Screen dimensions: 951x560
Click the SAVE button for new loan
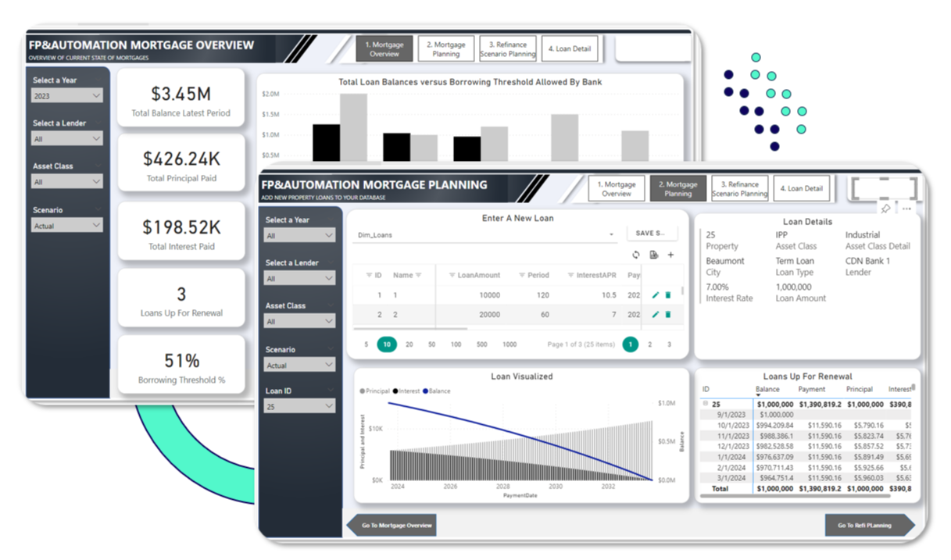tap(652, 234)
